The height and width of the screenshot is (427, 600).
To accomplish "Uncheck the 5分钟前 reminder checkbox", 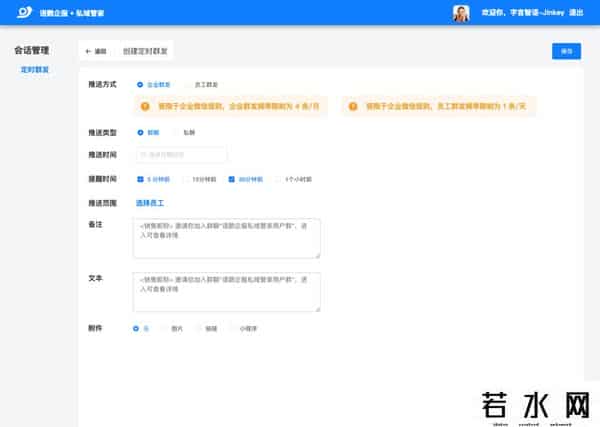I will tap(140, 179).
